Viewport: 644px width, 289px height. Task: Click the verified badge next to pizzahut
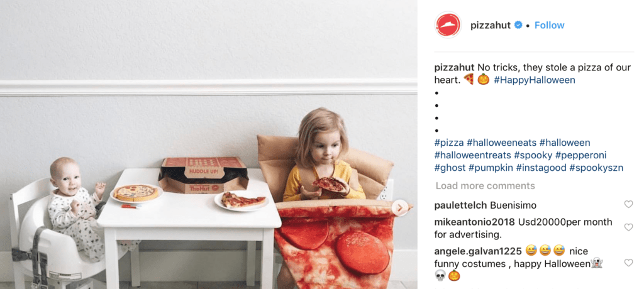(x=518, y=25)
